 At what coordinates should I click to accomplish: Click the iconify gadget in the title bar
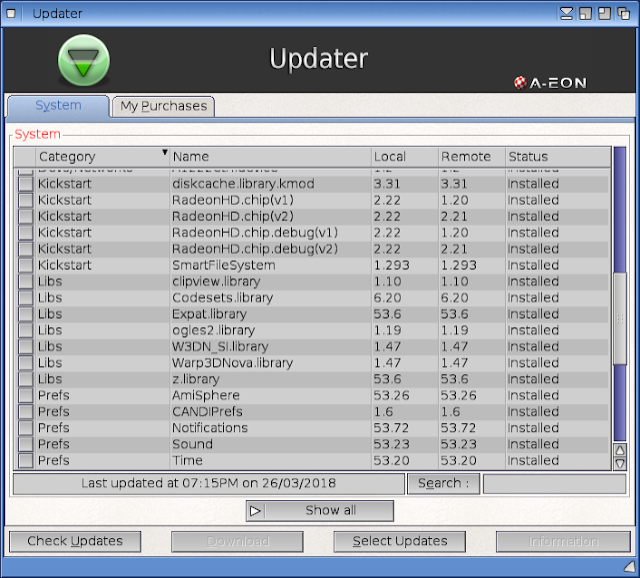coord(567,13)
